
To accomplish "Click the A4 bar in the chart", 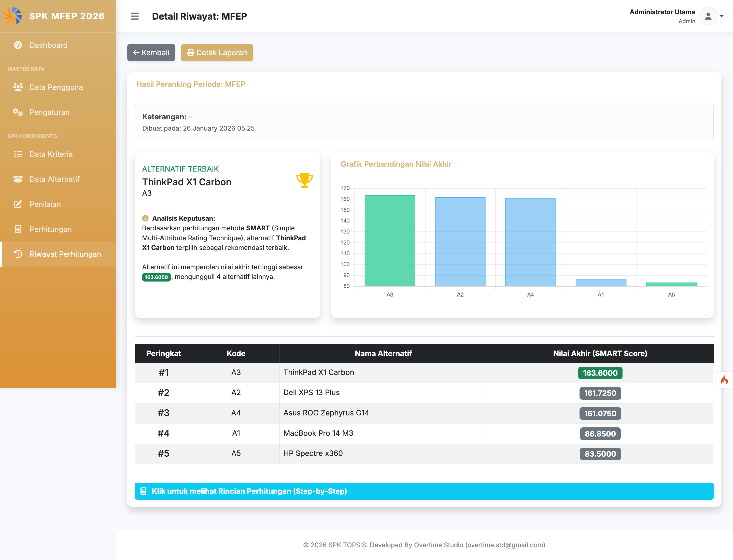I will point(530,242).
